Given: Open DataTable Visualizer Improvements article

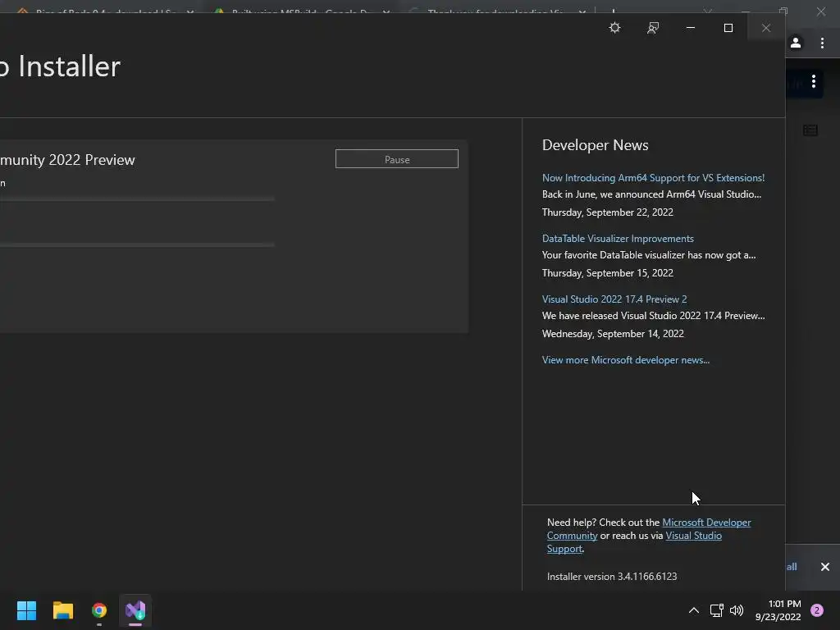Looking at the screenshot, I should click(x=618, y=239).
